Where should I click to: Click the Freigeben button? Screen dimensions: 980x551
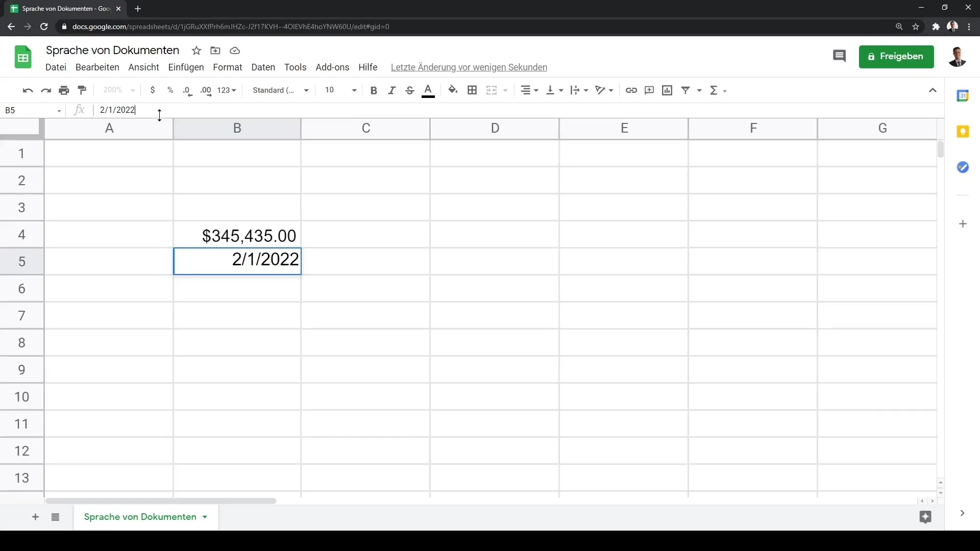[897, 57]
